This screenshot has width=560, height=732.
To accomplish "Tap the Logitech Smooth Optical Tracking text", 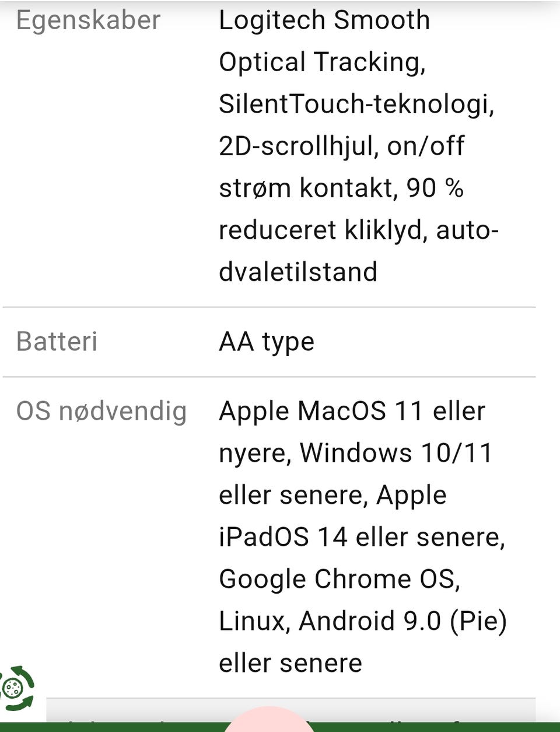I will pos(324,41).
